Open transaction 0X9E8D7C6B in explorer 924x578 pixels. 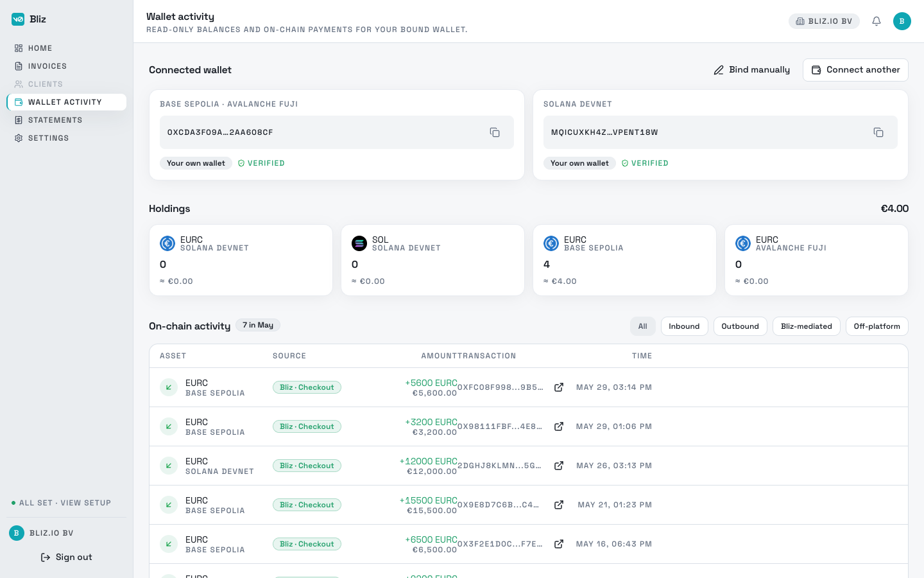pyautogui.click(x=559, y=505)
